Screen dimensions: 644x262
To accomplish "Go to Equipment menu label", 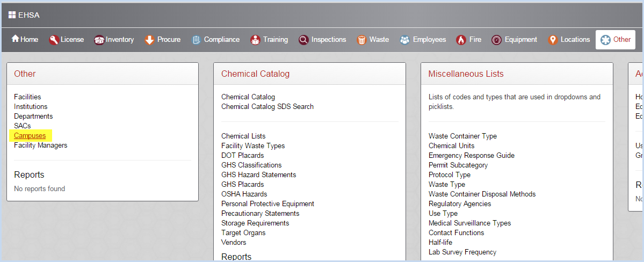I will (521, 39).
